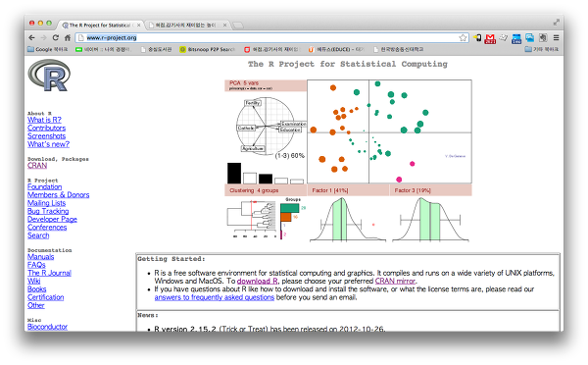This screenshot has height=365, width=588.
Task: Open the Conferences link
Action: (x=47, y=228)
